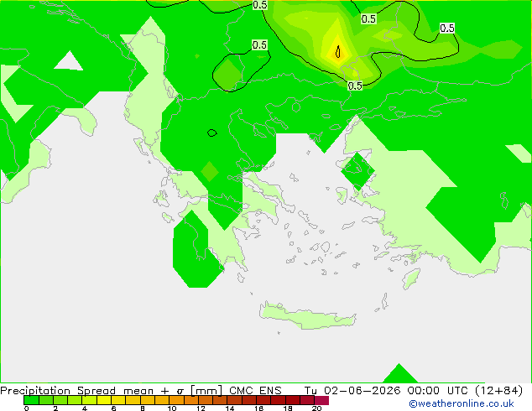Open the weatheronline.co.uk copyright link
This screenshot has width=532, height=411.
click(x=461, y=403)
